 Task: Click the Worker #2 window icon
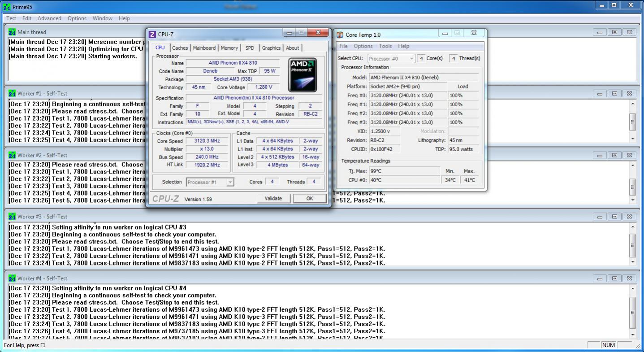[12, 155]
